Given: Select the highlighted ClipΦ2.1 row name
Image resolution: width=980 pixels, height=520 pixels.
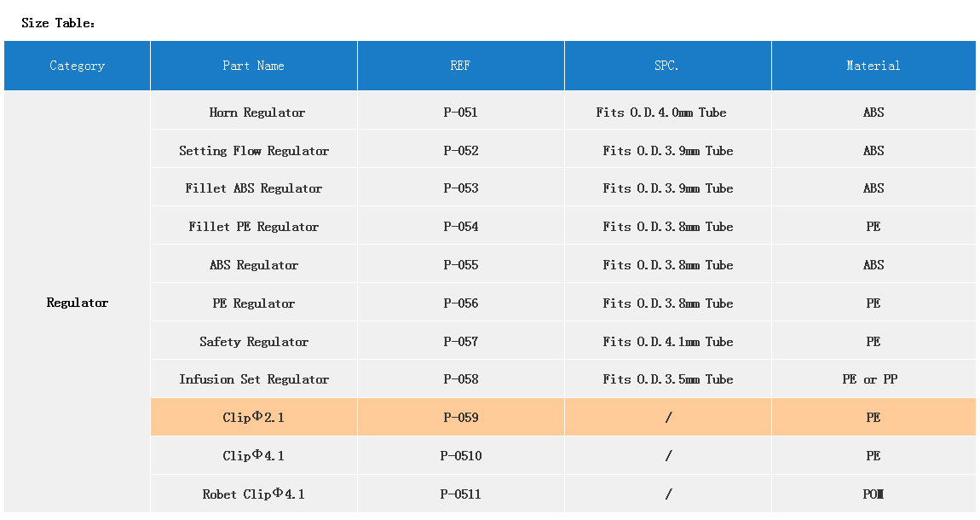Looking at the screenshot, I should point(254,418).
